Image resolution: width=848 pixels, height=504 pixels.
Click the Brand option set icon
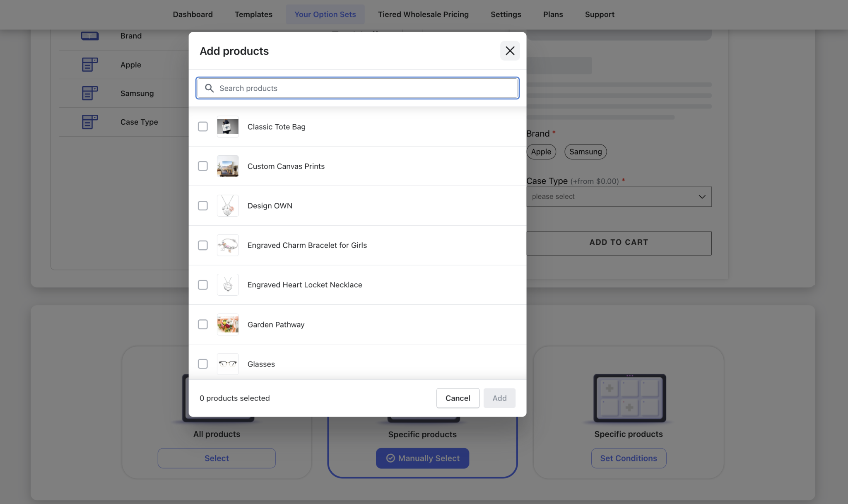point(90,36)
